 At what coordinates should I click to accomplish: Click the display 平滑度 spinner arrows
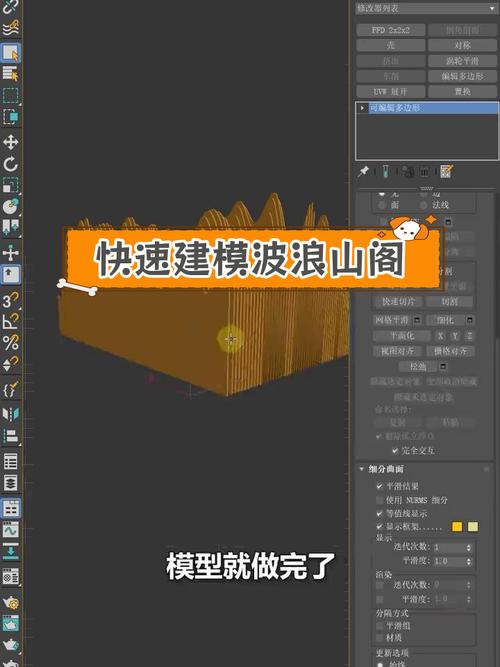[x=469, y=562]
